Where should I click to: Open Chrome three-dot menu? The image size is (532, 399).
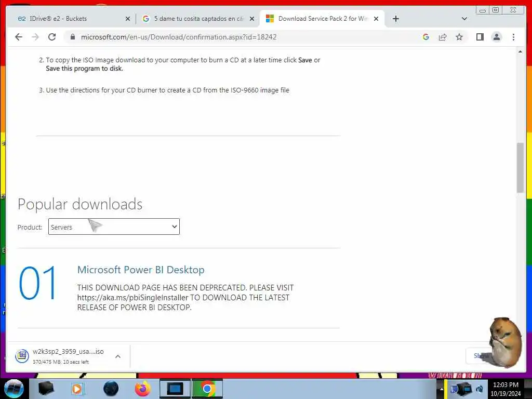coord(513,37)
